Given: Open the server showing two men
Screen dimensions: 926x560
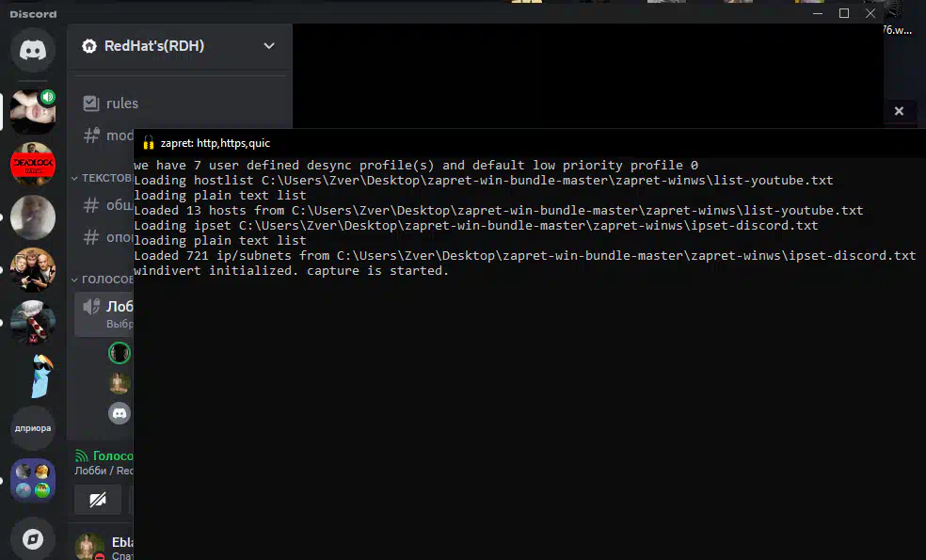Looking at the screenshot, I should 33,269.
